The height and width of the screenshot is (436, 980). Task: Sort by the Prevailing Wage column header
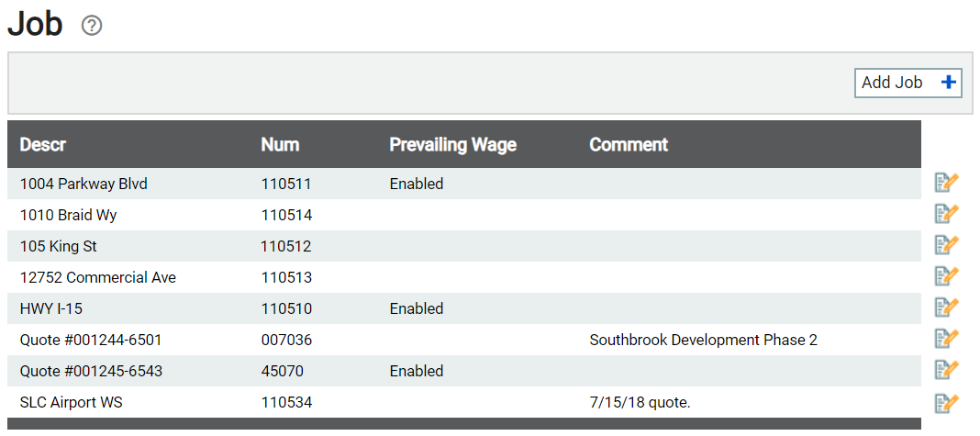[x=453, y=145]
